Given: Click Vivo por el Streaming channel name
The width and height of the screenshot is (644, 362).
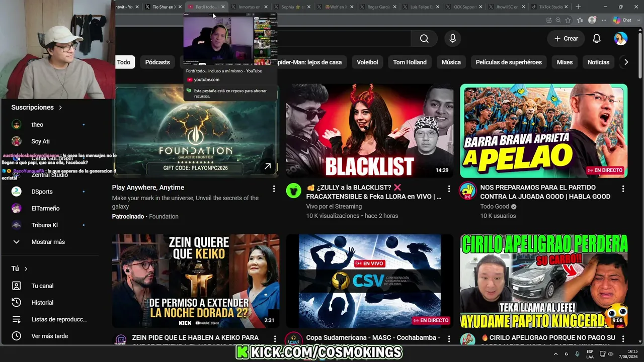Looking at the screenshot, I should tap(334, 207).
